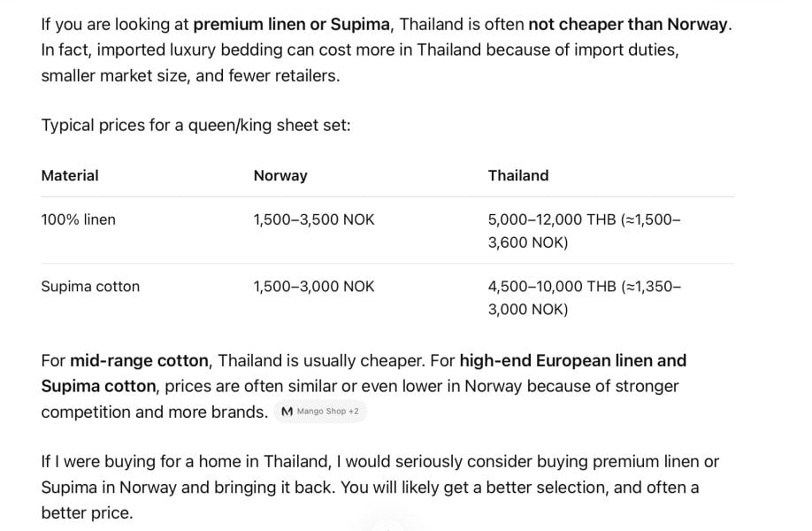Click the 1,500–3,500 NOK linen price cell

(314, 219)
